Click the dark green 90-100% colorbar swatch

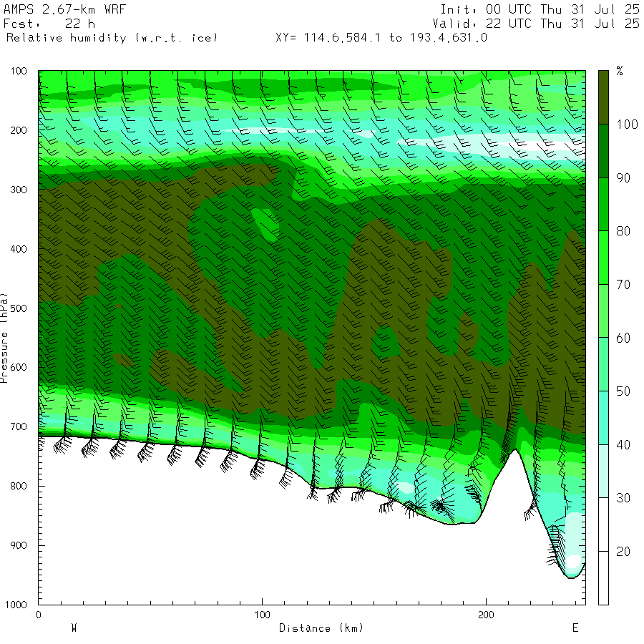pyautogui.click(x=603, y=151)
